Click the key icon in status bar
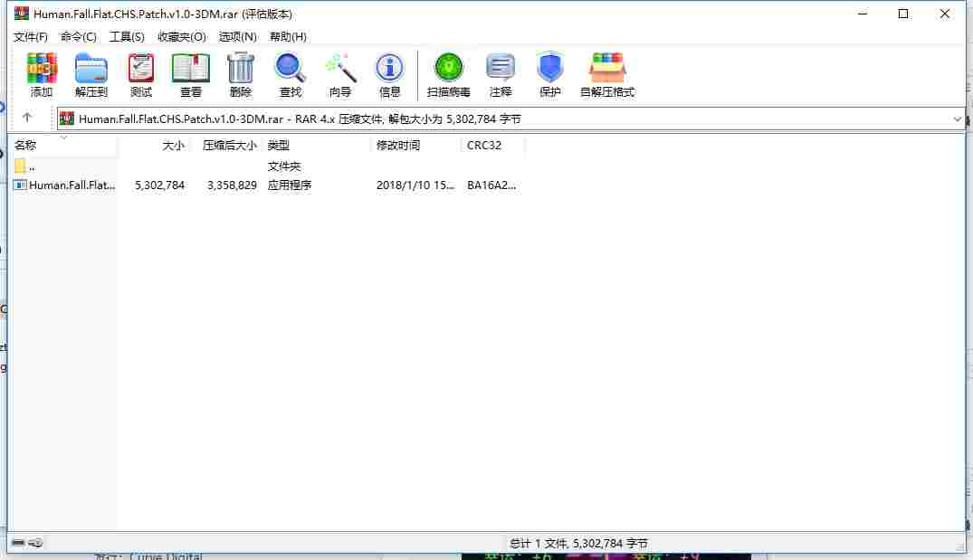The height and width of the screenshot is (560, 973). pyautogui.click(x=35, y=543)
